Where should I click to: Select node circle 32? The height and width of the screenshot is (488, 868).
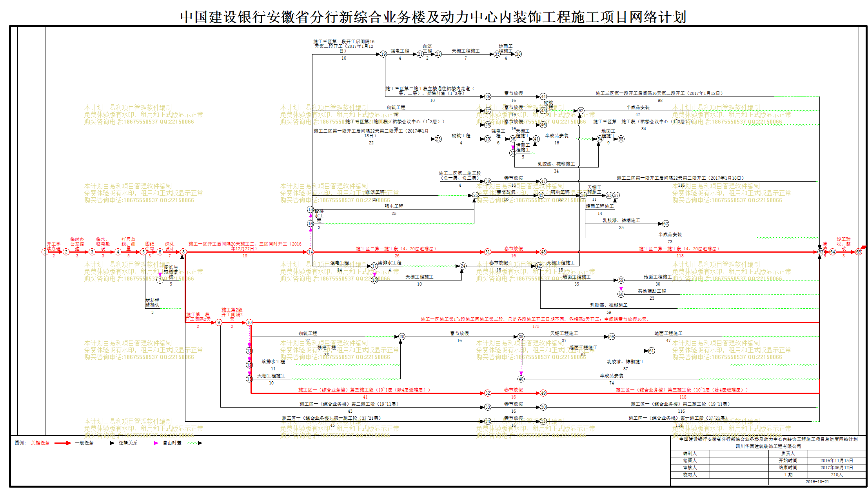488,393
